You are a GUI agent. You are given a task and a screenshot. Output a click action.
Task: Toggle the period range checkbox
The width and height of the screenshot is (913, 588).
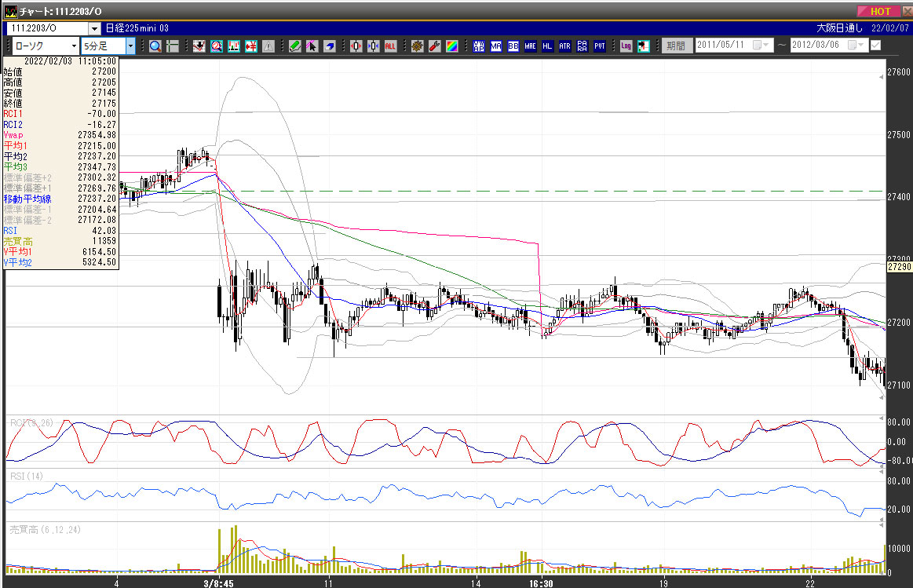point(875,46)
